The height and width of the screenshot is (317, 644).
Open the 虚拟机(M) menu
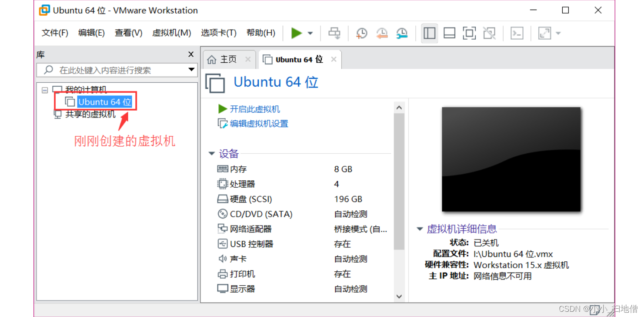coord(172,33)
